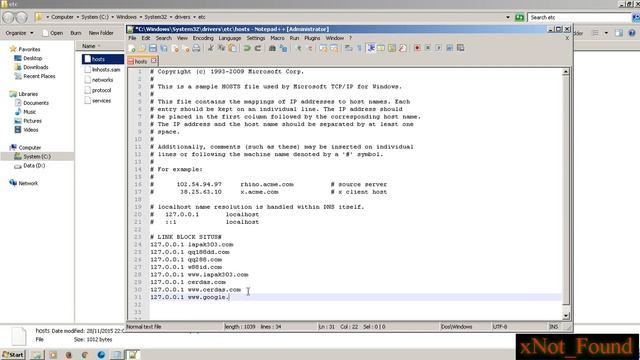Toggle Word Wrap in Notepad++ toolbar
The width and height of the screenshot is (640, 360).
(x=348, y=48)
